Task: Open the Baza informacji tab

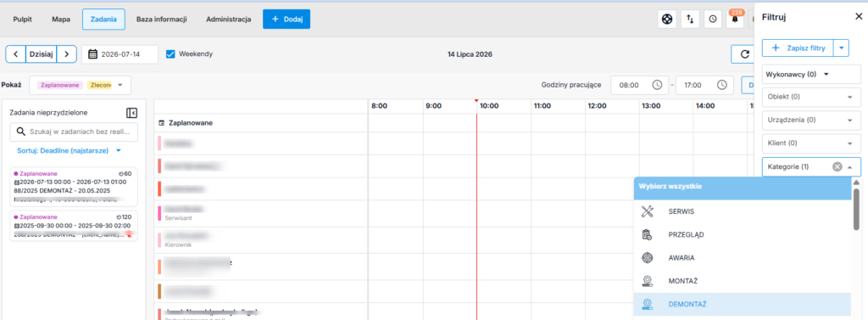Action: pos(162,19)
